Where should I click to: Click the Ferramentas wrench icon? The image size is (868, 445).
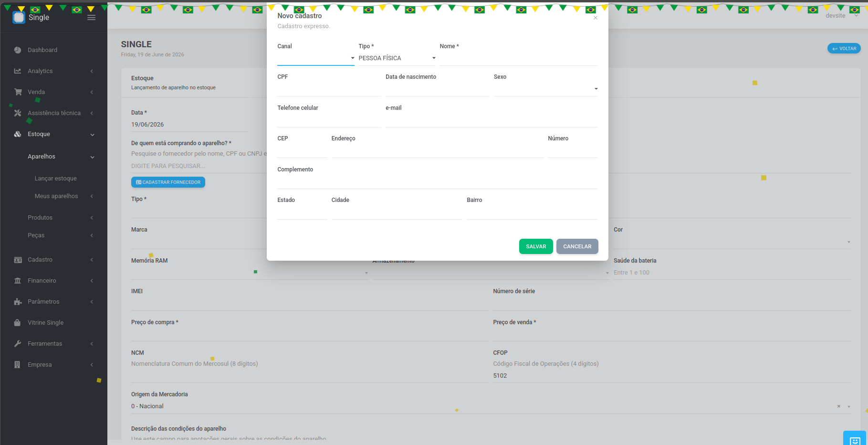click(18, 344)
